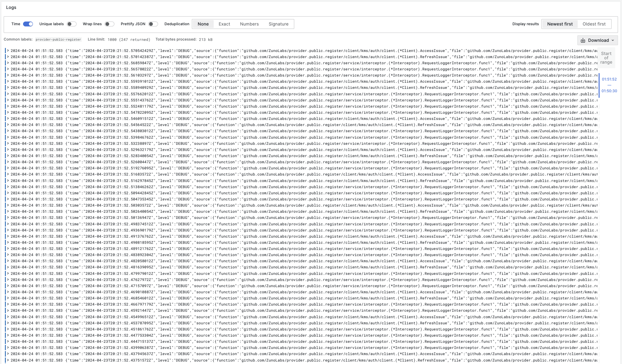Click the download icon in the Download button
Viewport: 622px width, 364px height.
pyautogui.click(x=583, y=40)
